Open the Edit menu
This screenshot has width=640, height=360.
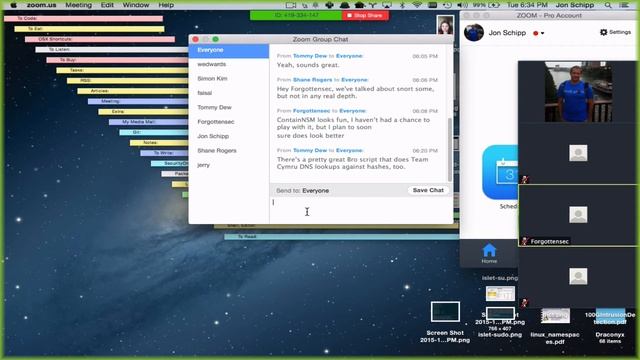point(107,5)
